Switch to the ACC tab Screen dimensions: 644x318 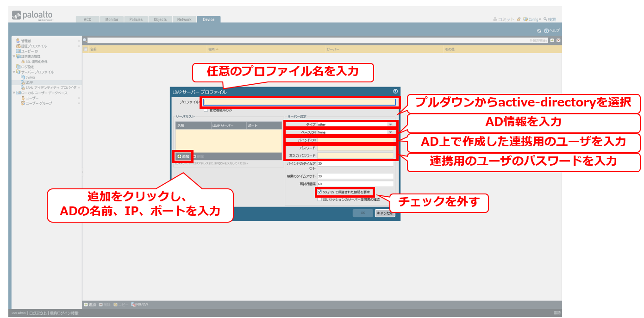[88, 19]
